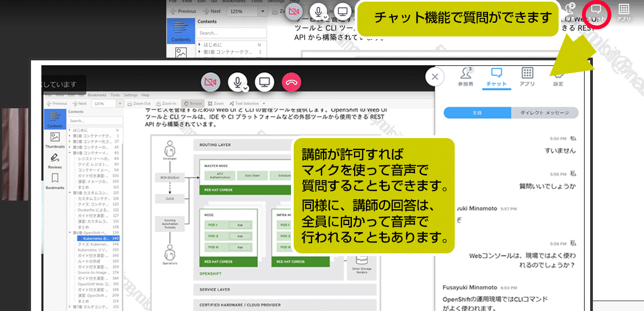Toggle camera in the background meeting window
Viewport: 644px width, 311px height.
pos(294,11)
